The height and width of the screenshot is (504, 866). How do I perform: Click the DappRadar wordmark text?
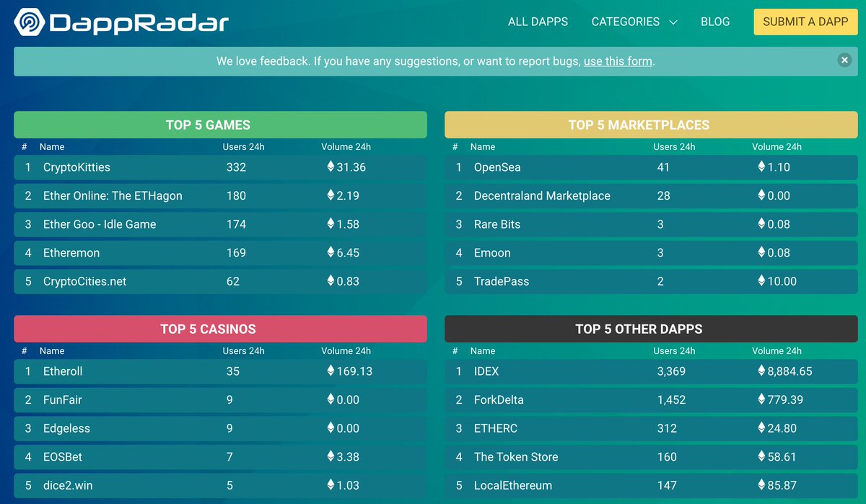139,22
